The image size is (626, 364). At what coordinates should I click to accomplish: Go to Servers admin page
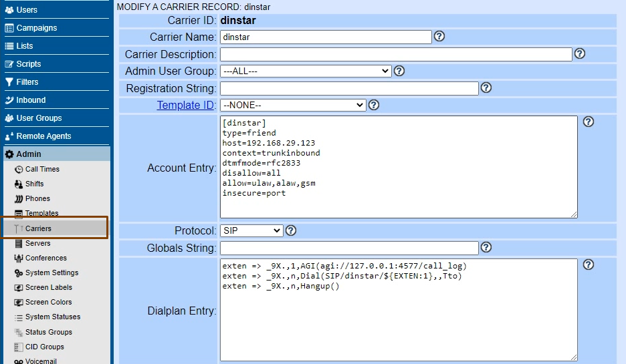tap(38, 243)
